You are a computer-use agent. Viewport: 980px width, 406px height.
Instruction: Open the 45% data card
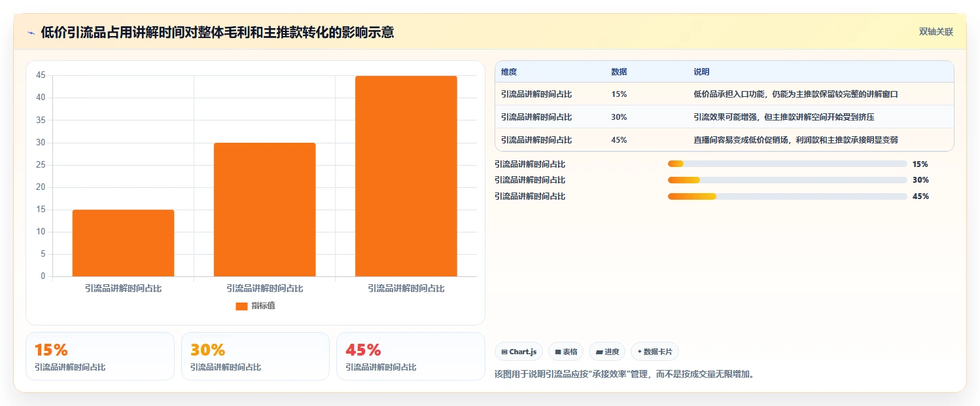pos(411,356)
